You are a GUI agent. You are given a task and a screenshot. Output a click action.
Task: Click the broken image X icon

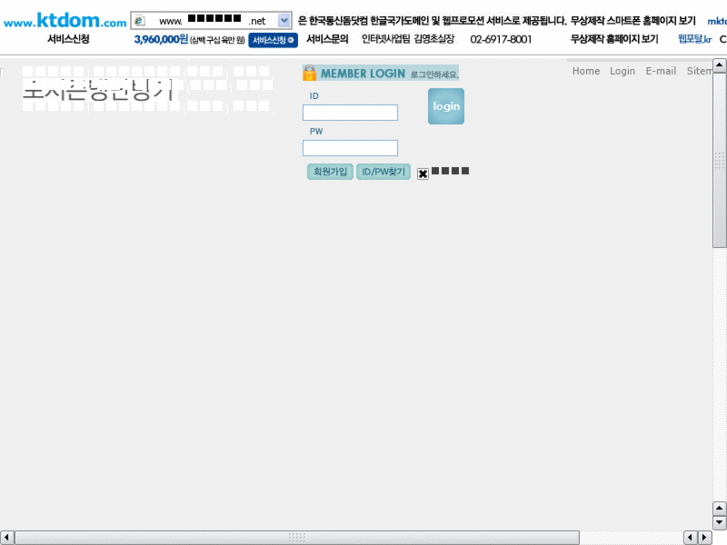pos(423,174)
